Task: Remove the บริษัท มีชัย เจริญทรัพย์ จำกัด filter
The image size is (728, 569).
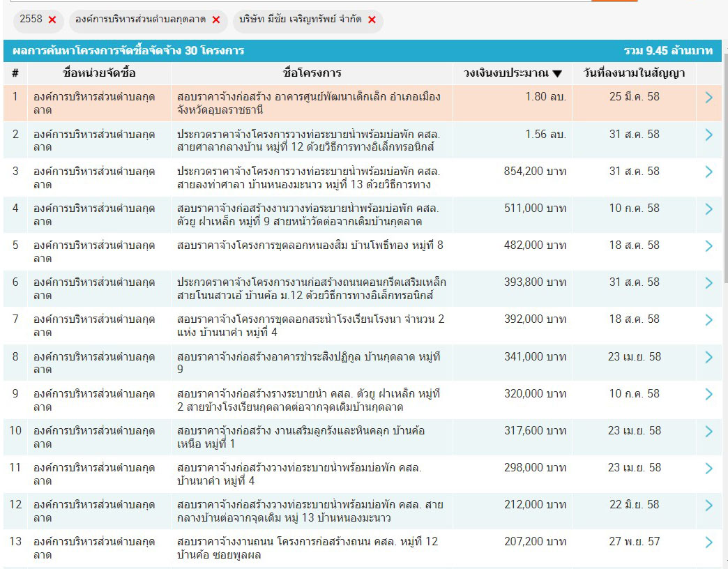Action: 372,20
